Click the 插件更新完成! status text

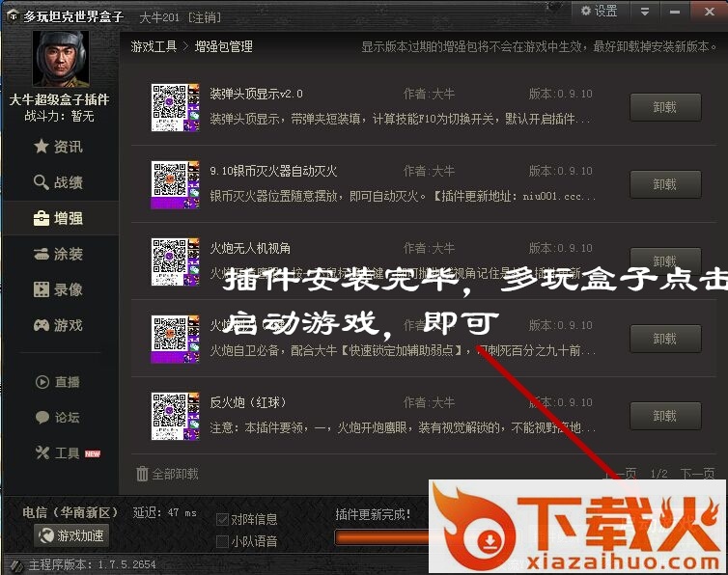(x=374, y=514)
